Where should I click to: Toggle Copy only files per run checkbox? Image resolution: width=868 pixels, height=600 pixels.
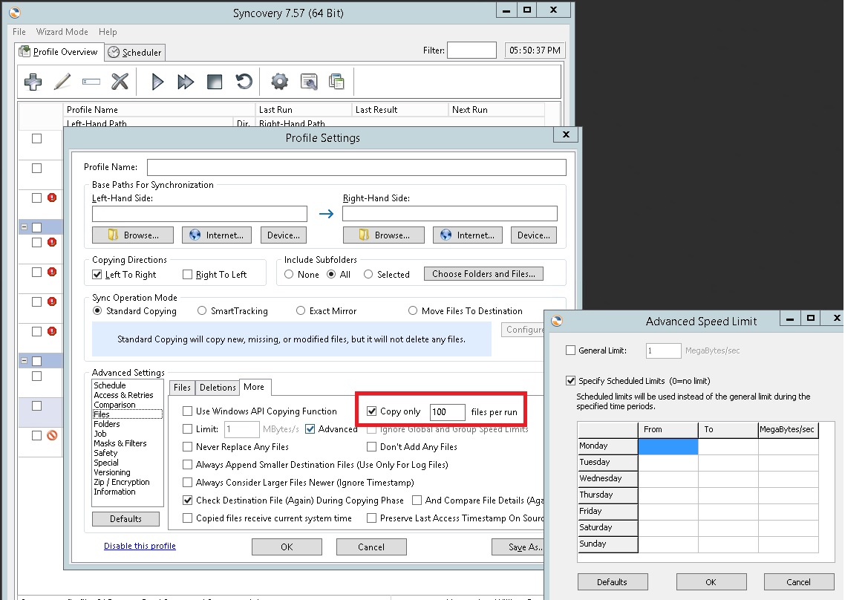tap(372, 411)
